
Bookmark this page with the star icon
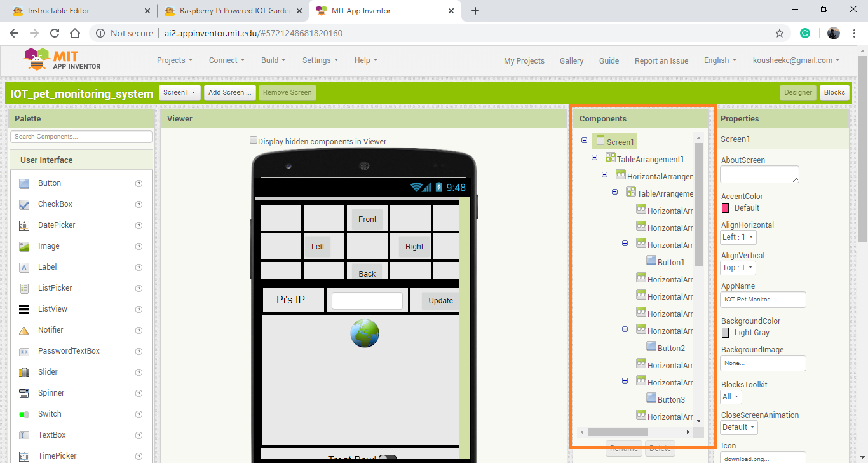[780, 33]
